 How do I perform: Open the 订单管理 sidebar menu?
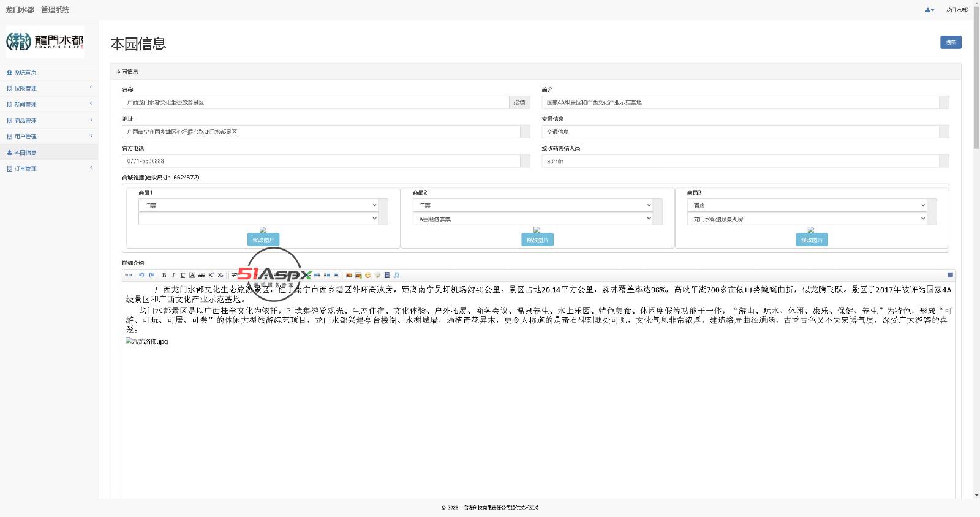[49, 168]
